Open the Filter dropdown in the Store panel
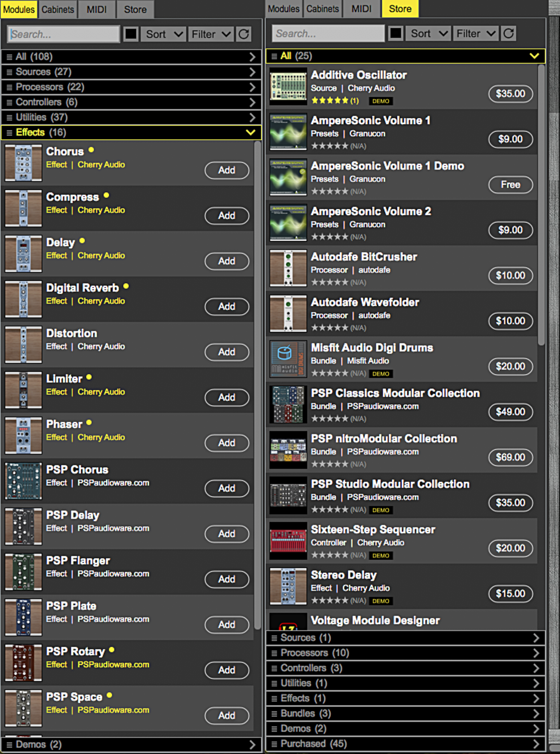The width and height of the screenshot is (560, 754). (476, 33)
